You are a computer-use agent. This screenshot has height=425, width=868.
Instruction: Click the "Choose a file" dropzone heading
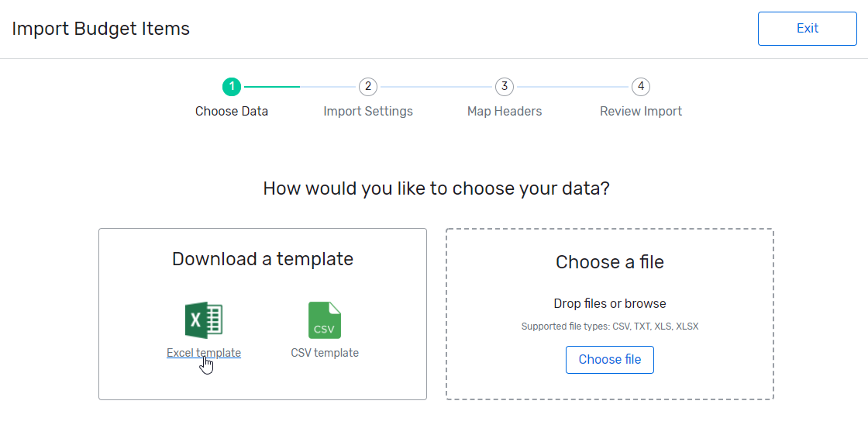610,262
